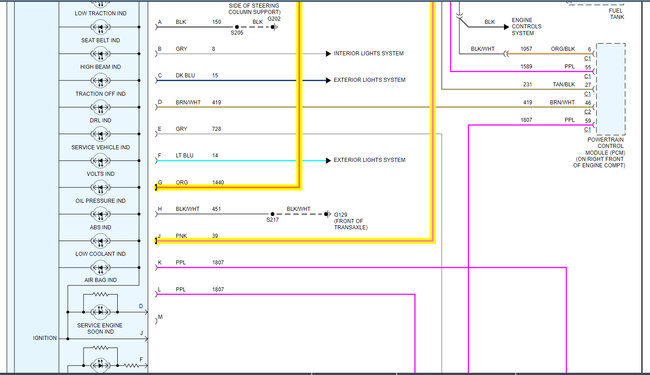Click the resistor symbol above SERVICE ENGINE SOON lamp
Viewport: 650px width, 375px height.
100,294
